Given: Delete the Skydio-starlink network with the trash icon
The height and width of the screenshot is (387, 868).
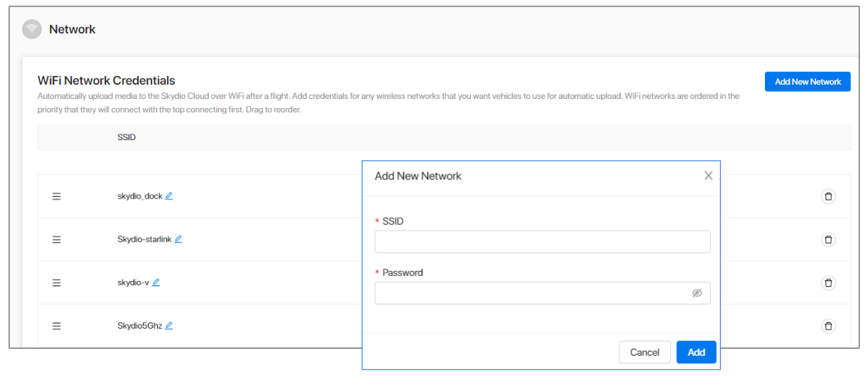Looking at the screenshot, I should point(828,240).
